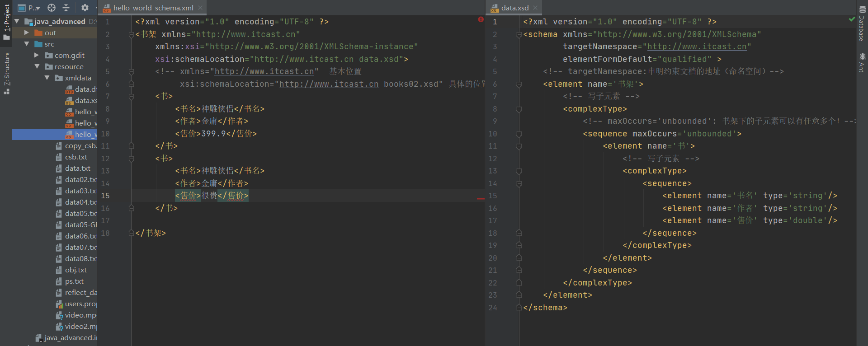Collapse the src folder
The width and height of the screenshot is (868, 346).
click(27, 44)
